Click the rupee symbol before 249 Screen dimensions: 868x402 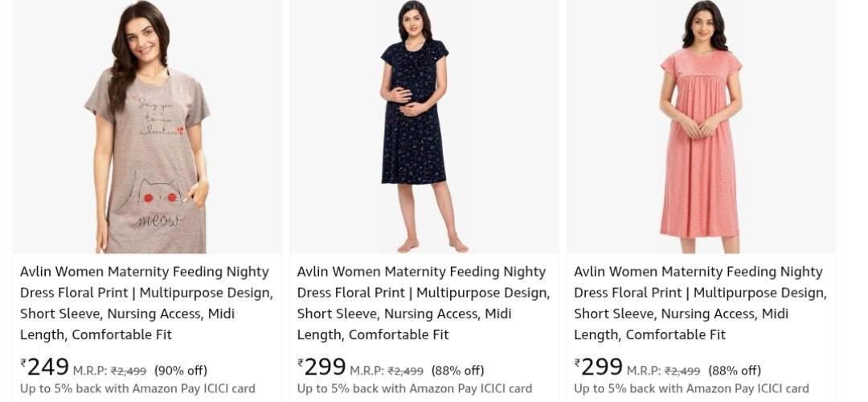(x=23, y=363)
